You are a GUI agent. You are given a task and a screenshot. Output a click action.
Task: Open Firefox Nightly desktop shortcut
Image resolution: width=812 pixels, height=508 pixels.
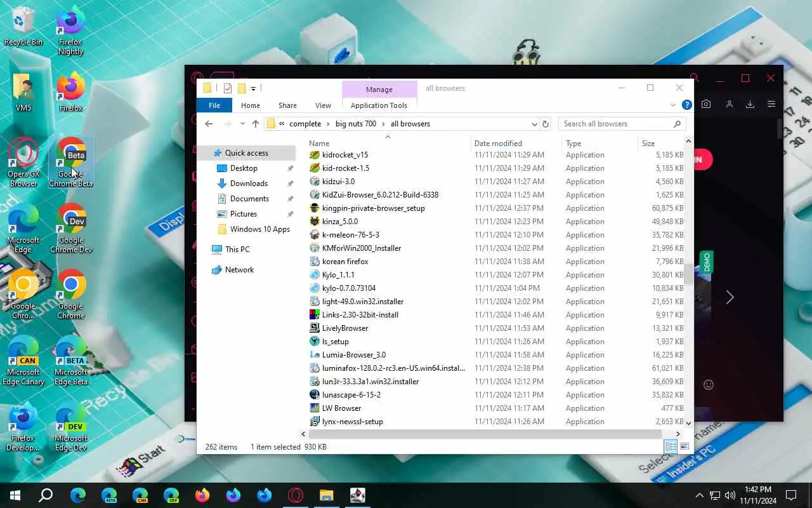[x=71, y=30]
